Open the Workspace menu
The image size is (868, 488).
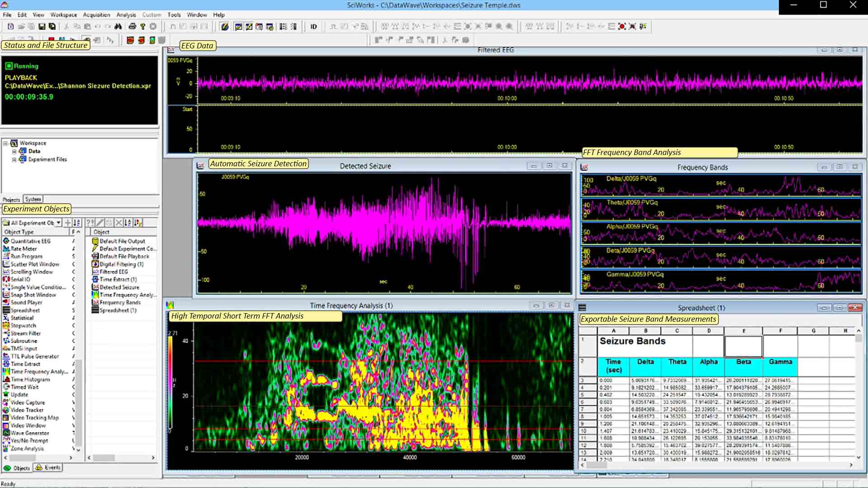[x=63, y=15]
